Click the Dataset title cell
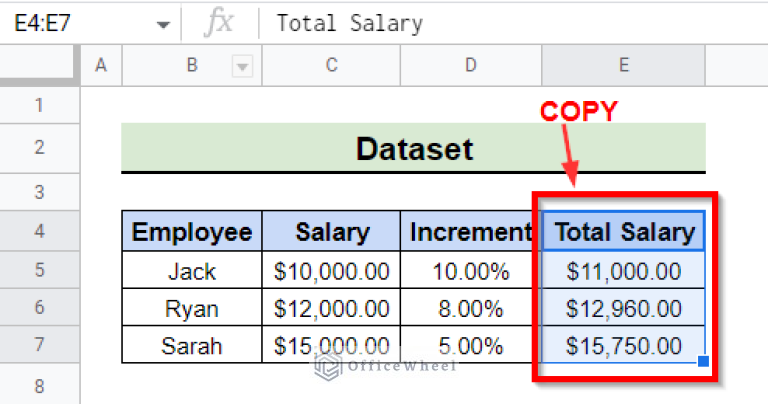This screenshot has width=768, height=404. (x=413, y=148)
